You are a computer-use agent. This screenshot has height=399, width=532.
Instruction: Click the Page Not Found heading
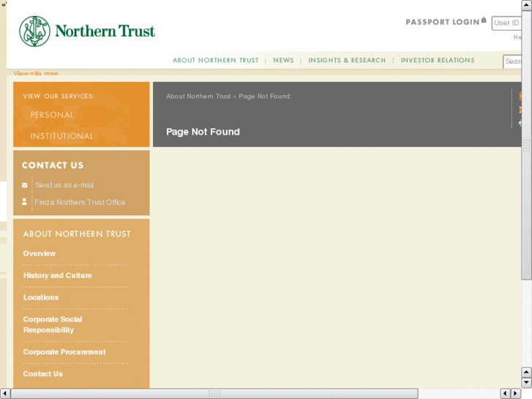pyautogui.click(x=203, y=132)
